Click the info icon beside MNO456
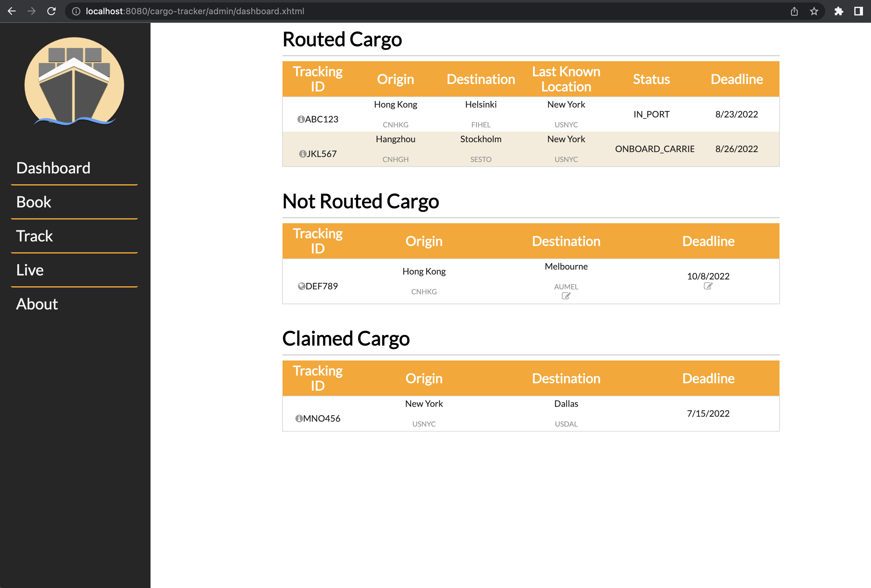Screen dimensions: 871x588 (x=299, y=419)
